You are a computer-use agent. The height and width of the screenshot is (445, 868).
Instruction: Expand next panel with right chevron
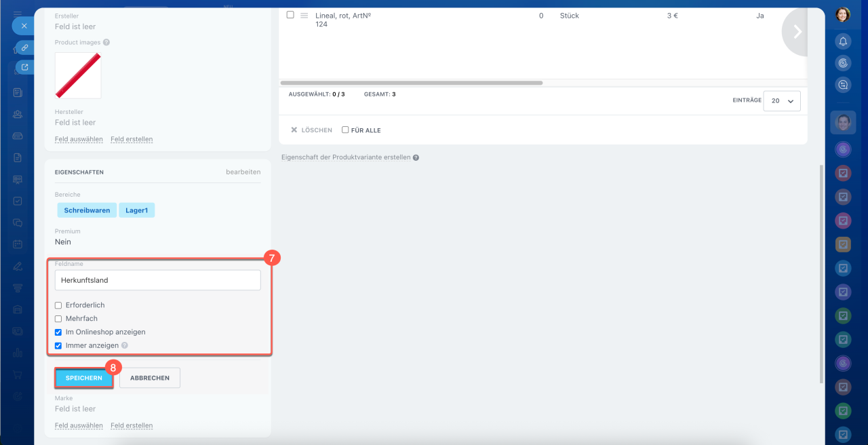point(797,32)
